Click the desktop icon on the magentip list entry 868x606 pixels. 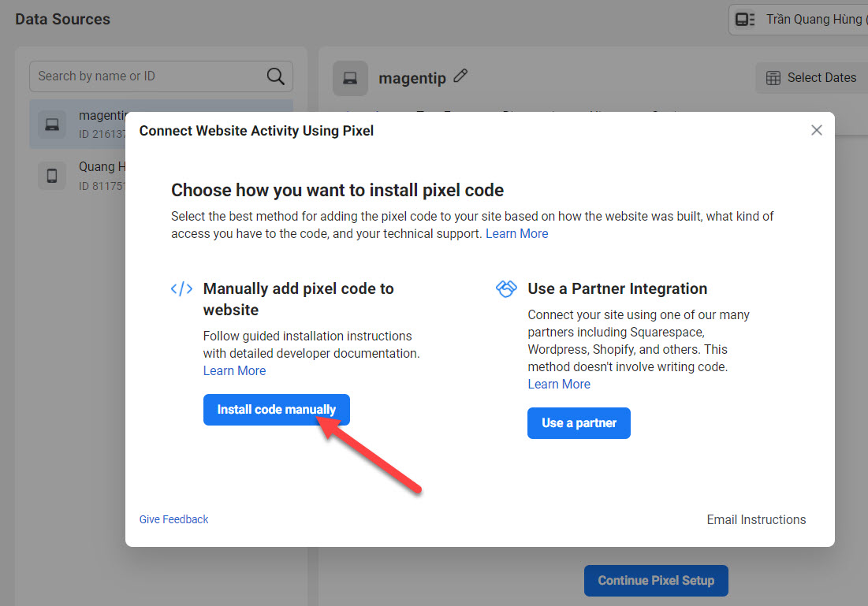[52, 124]
